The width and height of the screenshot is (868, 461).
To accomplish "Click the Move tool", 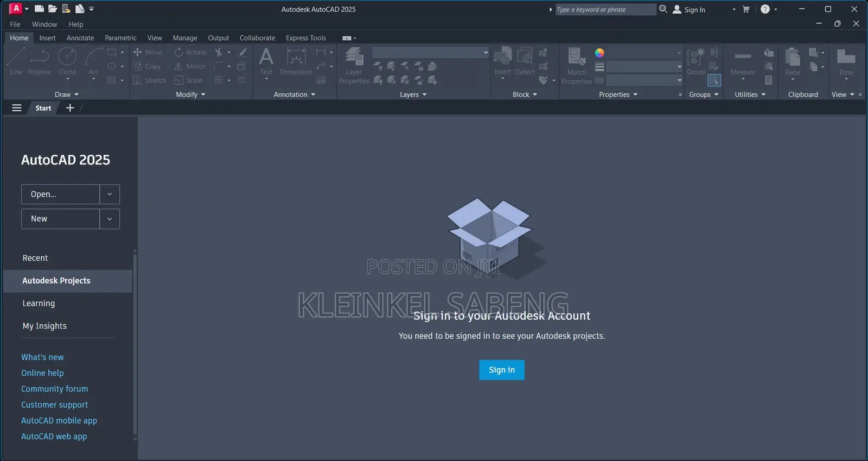I will [148, 52].
